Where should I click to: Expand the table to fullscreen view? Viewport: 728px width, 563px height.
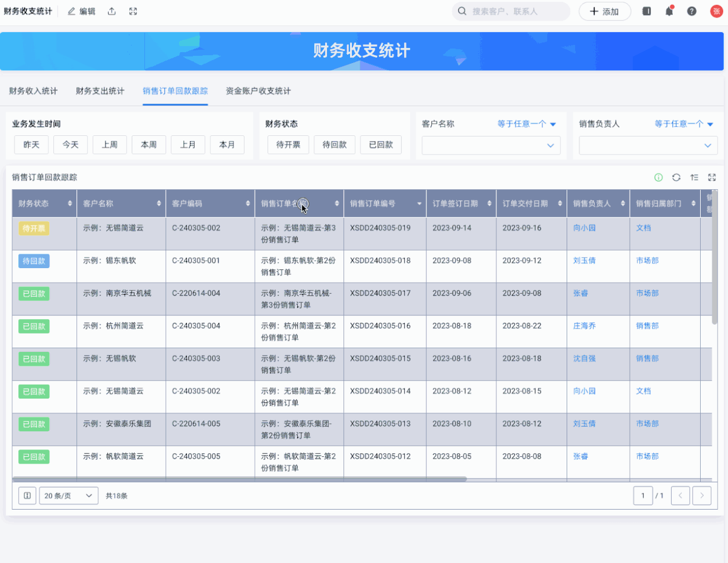click(x=712, y=177)
